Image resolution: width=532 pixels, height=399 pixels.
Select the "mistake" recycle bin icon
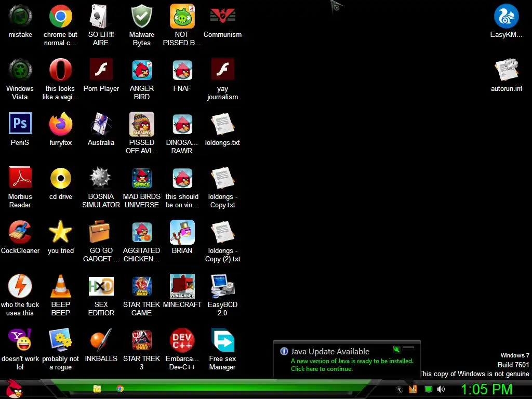[x=20, y=16]
